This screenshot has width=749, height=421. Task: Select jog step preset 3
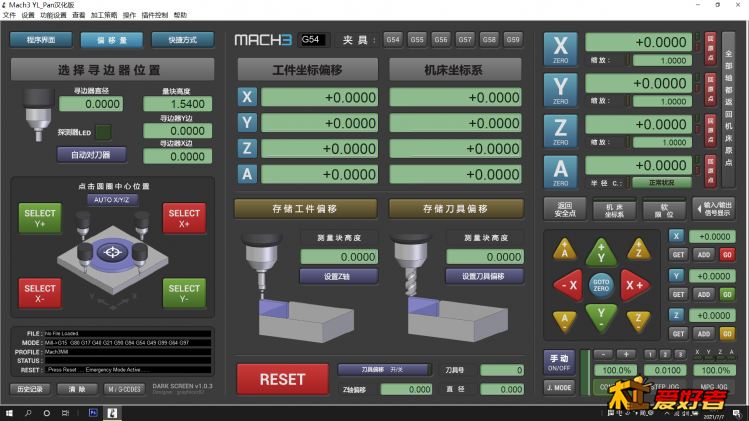[x=680, y=354]
